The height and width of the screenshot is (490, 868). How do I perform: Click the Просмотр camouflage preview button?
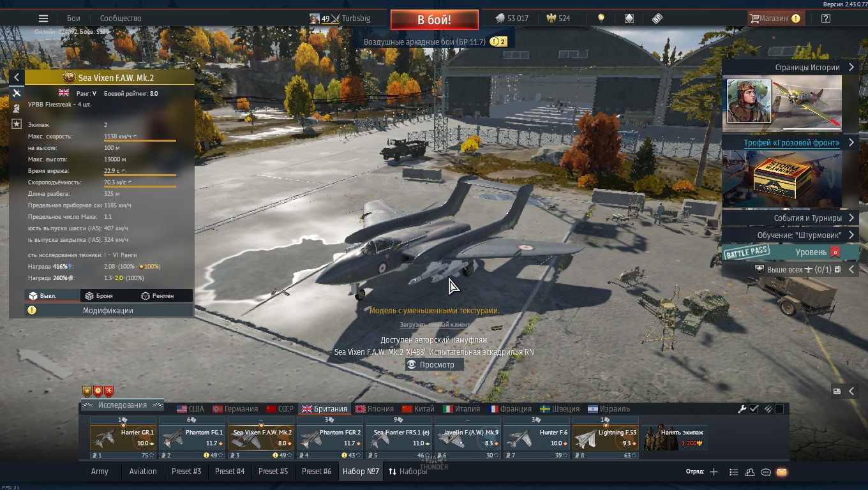(434, 364)
